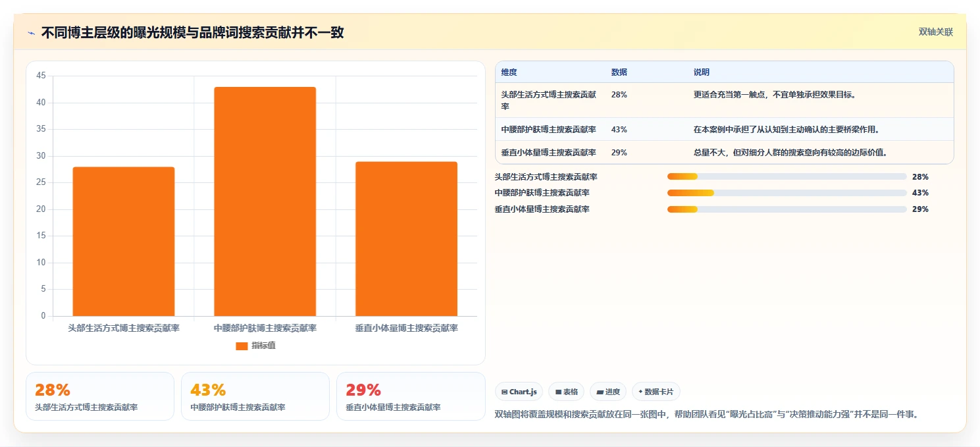Click the 垂直小体量博主搜索贡献率 bar in chart
The height and width of the screenshot is (447, 980).
406,239
